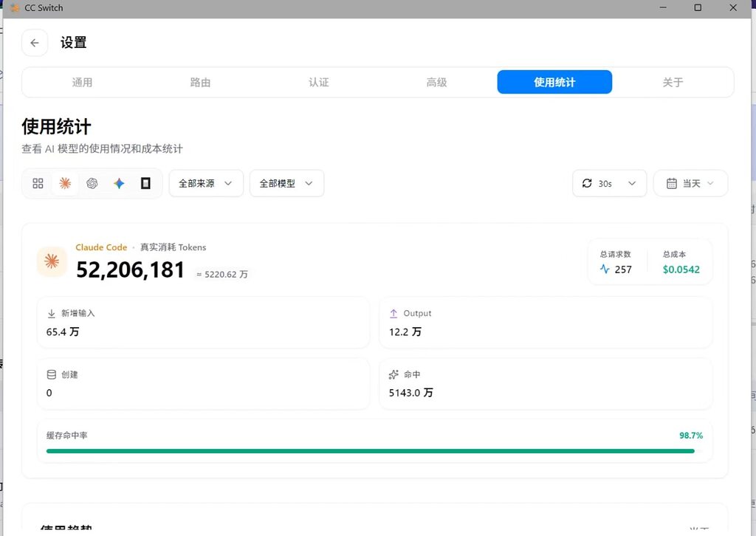Expand the 30s refresh interval dropdown
The height and width of the screenshot is (536, 756).
609,183
